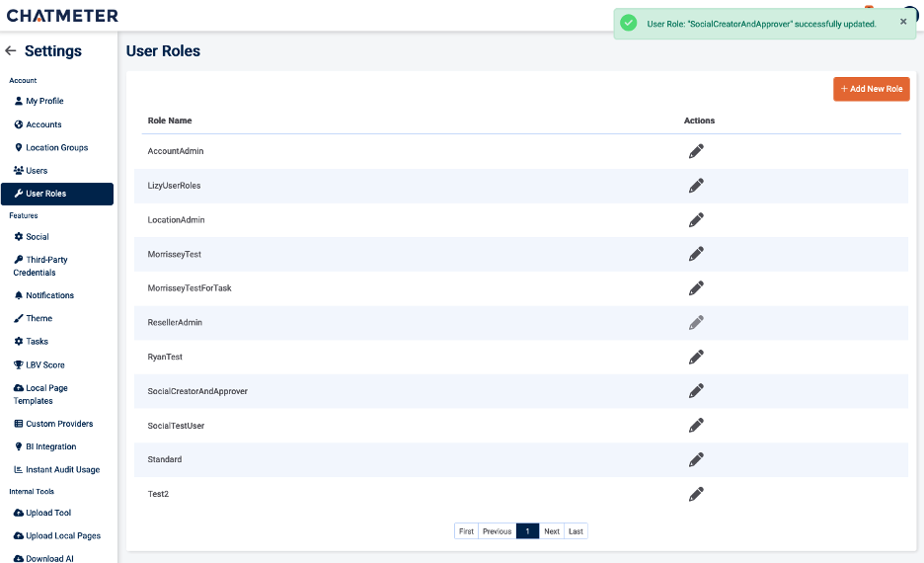Select Notifications in the sidebar
924x563 pixels.
click(49, 295)
